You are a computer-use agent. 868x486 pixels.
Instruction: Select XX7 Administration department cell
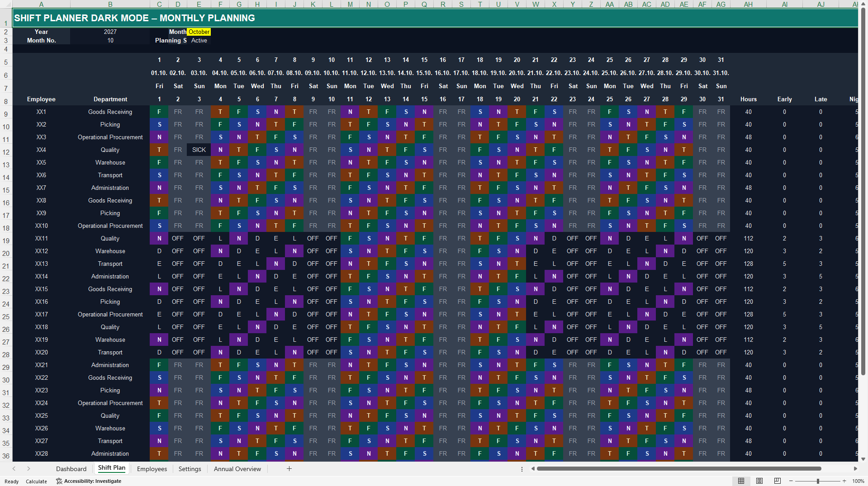pyautogui.click(x=110, y=188)
